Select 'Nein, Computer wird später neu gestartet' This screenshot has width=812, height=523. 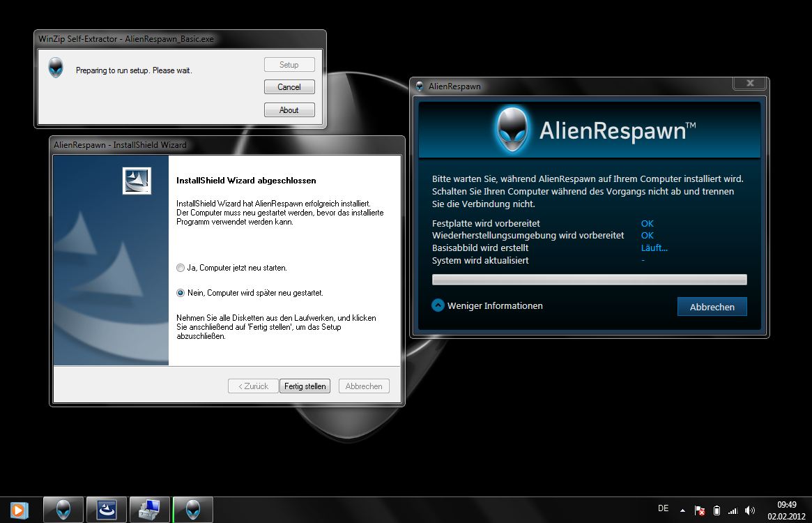click(x=250, y=293)
